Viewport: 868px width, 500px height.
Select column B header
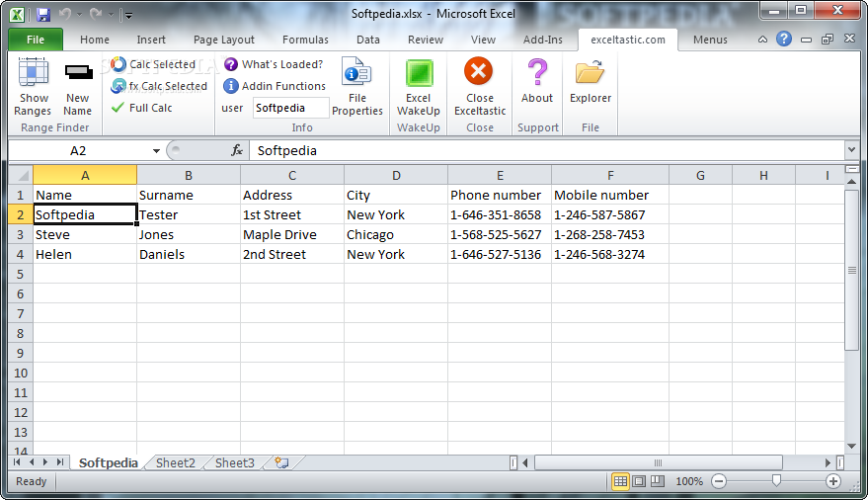(189, 175)
